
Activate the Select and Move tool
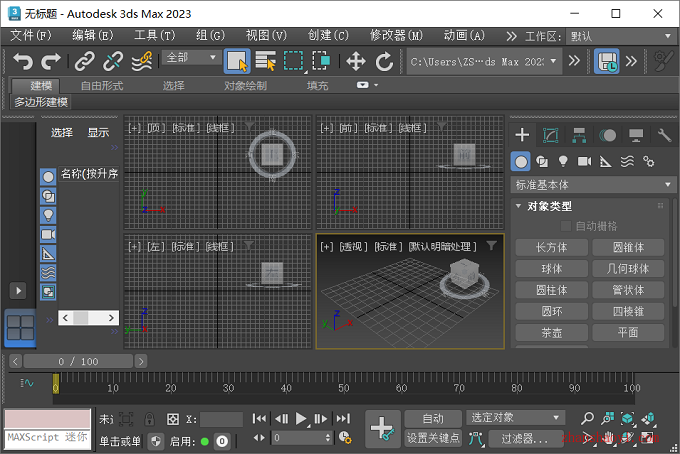pos(356,61)
